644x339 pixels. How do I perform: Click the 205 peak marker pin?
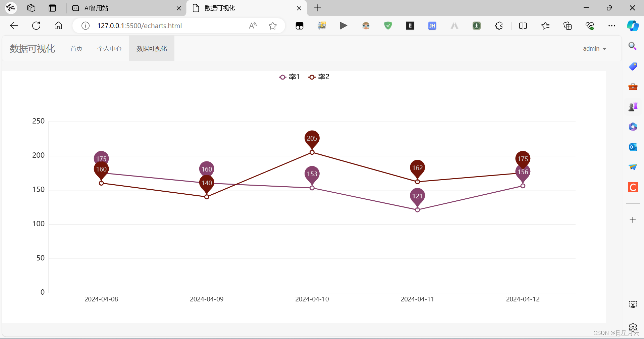pyautogui.click(x=312, y=139)
